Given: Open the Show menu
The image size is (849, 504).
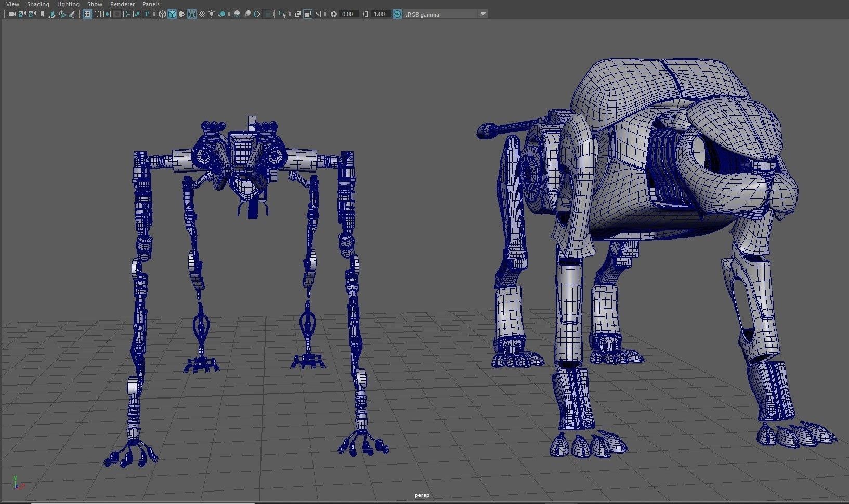Looking at the screenshot, I should (95, 4).
